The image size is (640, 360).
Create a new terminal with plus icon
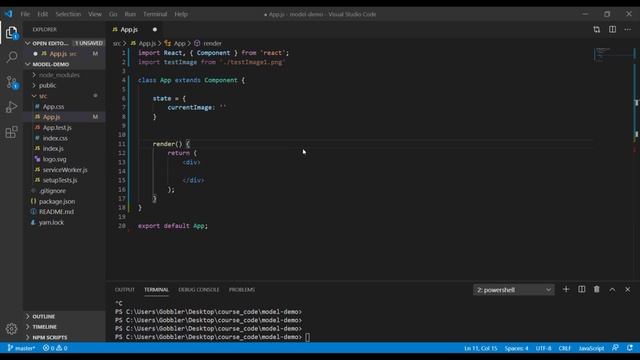(x=566, y=289)
